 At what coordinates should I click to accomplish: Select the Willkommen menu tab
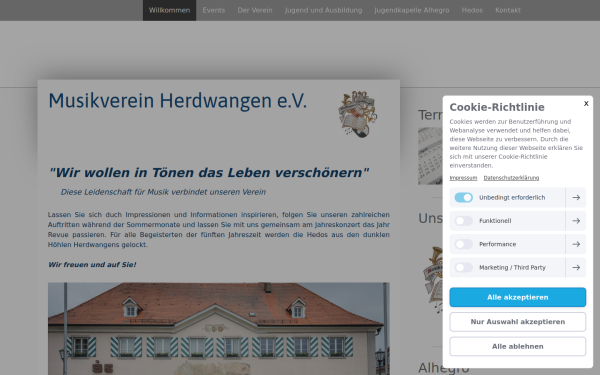click(169, 10)
